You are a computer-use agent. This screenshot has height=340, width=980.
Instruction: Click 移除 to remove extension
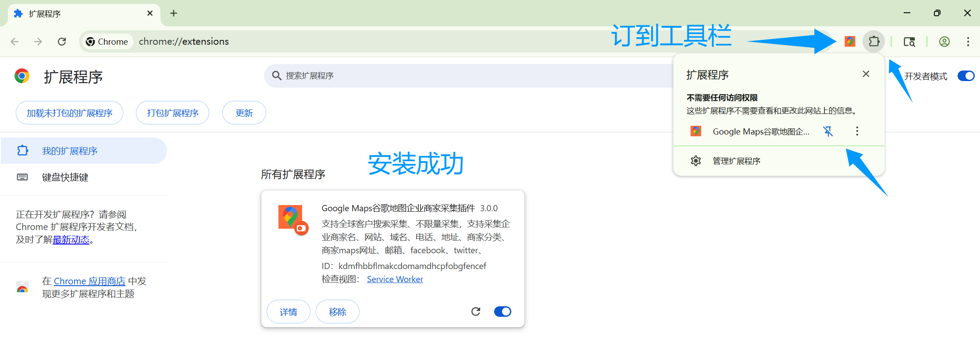(338, 312)
